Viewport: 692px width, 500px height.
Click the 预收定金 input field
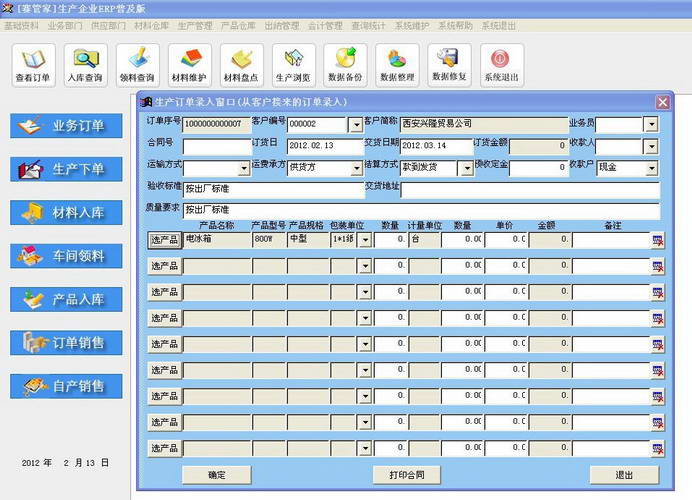(538, 168)
